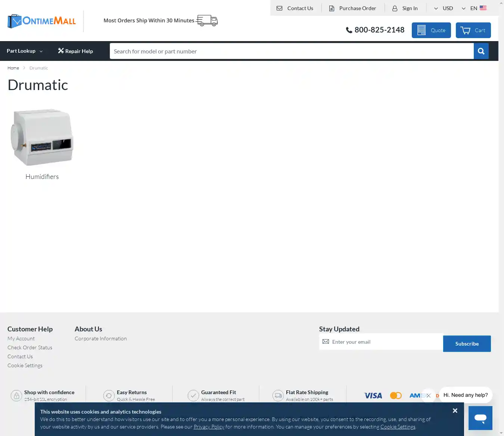Expand the Part Lookup menu
This screenshot has height=436, width=504.
click(25, 51)
